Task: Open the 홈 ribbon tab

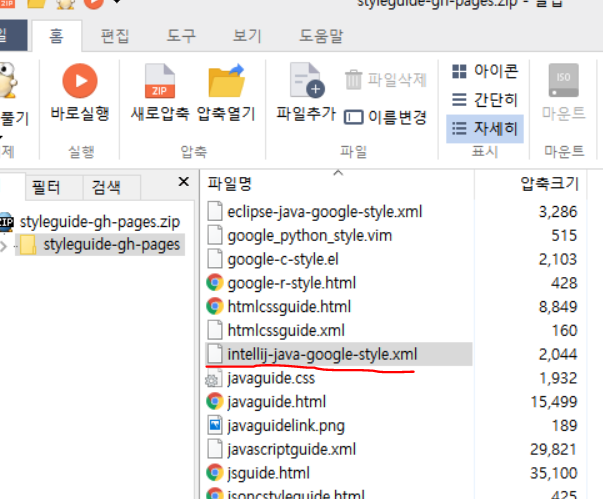Action: 56,36
